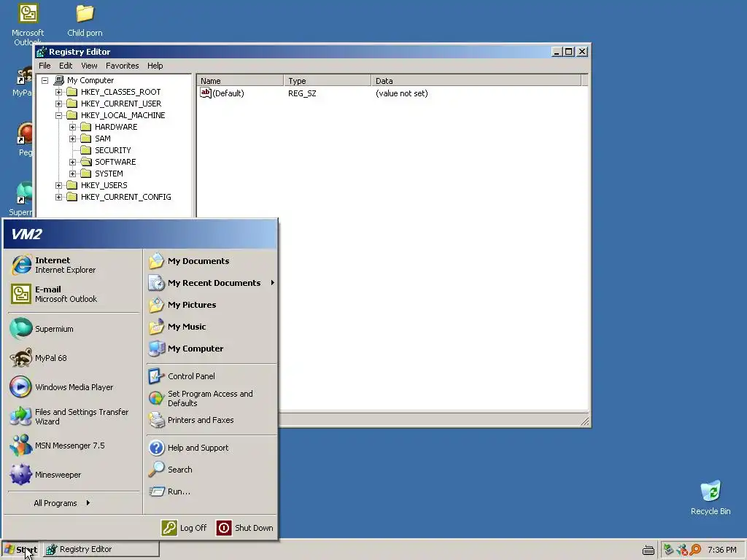The width and height of the screenshot is (747, 560).
Task: Open Windows Media Player
Action: 74,386
